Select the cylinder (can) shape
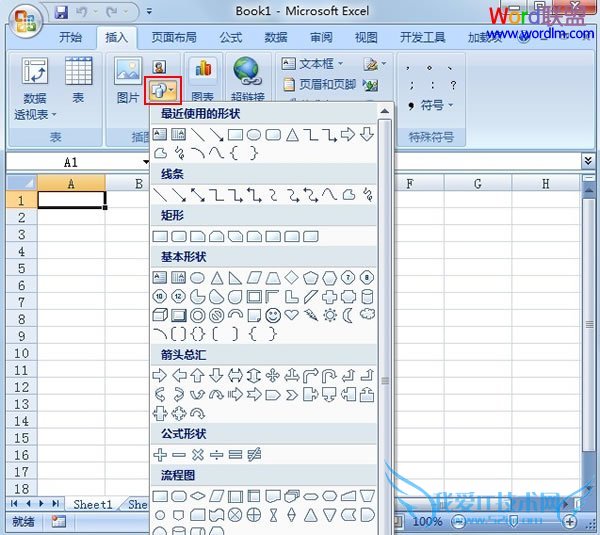The image size is (600, 535). [x=367, y=297]
